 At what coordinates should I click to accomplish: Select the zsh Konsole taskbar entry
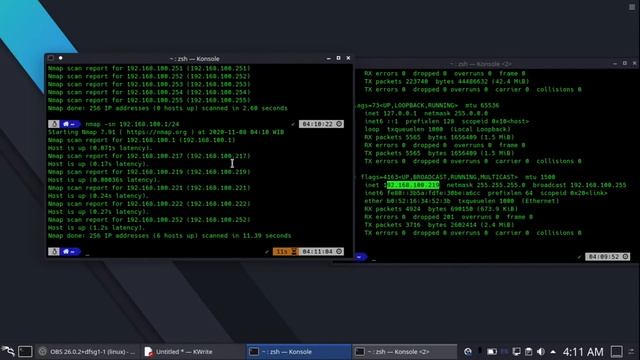(298, 351)
